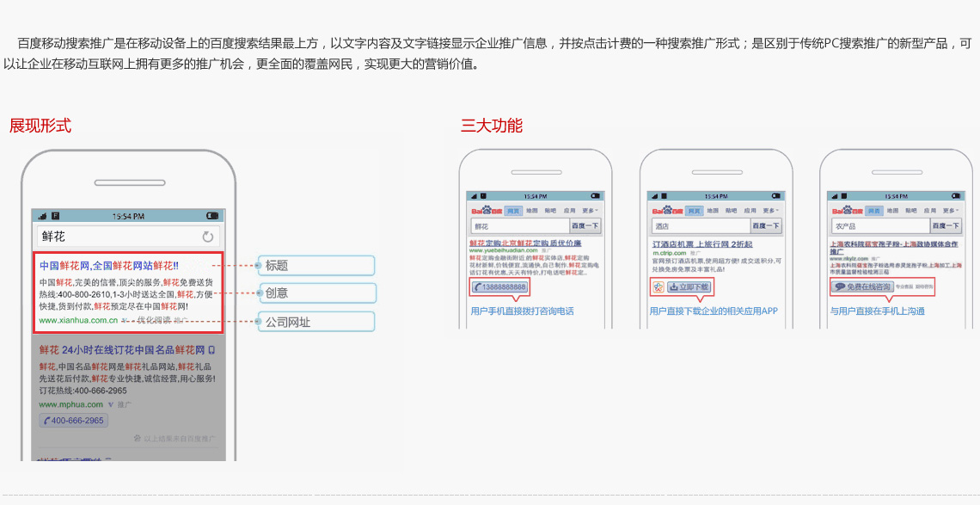
Task: Visit the www.mphua.com URL link
Action: pos(70,404)
